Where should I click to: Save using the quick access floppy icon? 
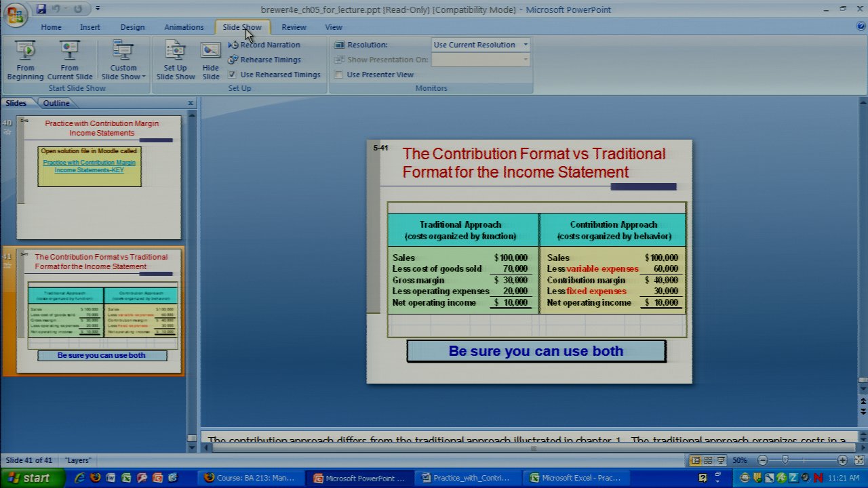41,9
